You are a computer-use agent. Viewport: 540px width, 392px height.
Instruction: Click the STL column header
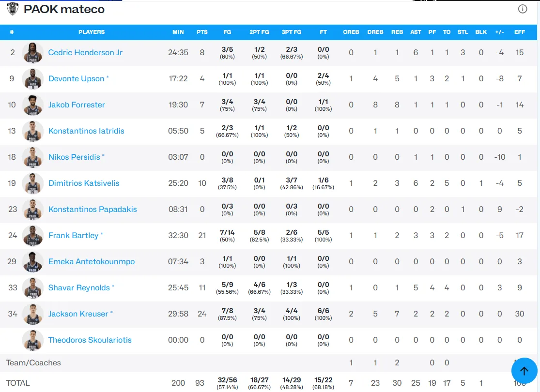463,32
